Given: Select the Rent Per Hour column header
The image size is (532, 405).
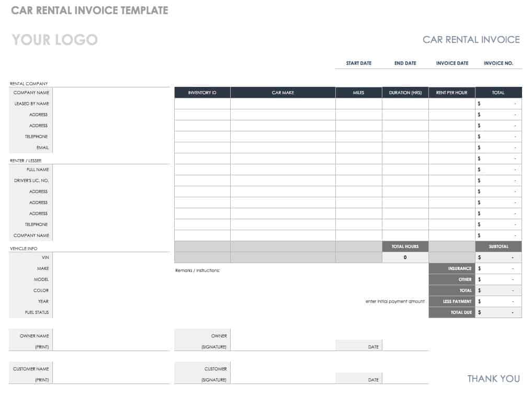Looking at the screenshot, I should (451, 93).
